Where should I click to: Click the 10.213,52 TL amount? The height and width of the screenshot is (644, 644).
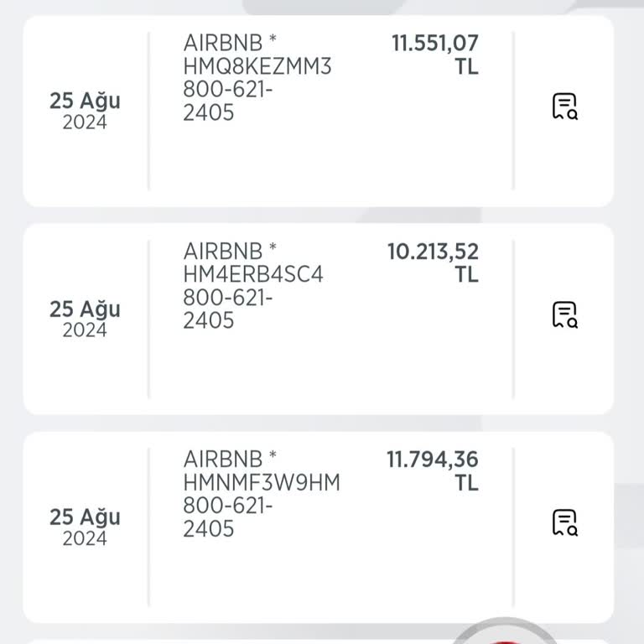pyautogui.click(x=433, y=262)
